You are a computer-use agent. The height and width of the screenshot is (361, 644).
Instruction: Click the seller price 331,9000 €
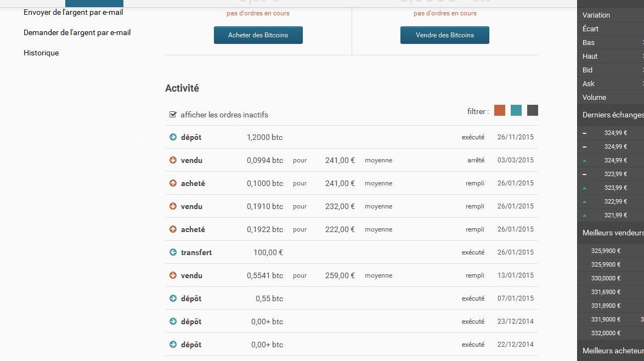(606, 319)
